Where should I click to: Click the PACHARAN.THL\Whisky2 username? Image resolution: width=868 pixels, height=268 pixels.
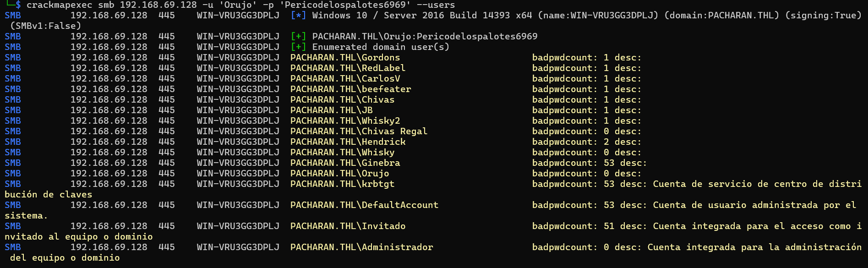[x=345, y=121]
